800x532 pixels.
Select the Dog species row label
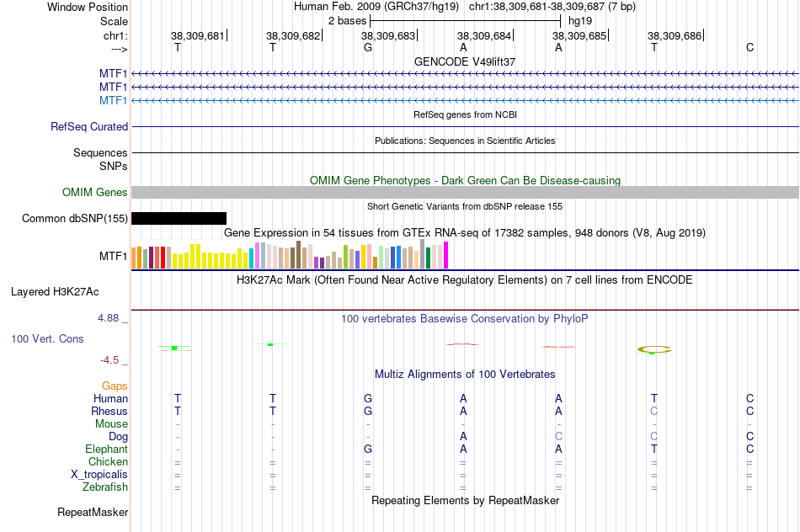[x=119, y=436]
